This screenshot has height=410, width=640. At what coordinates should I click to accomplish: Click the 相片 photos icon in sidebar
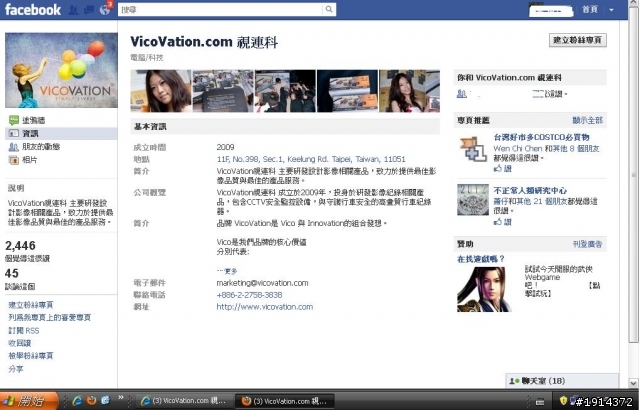(x=13, y=160)
